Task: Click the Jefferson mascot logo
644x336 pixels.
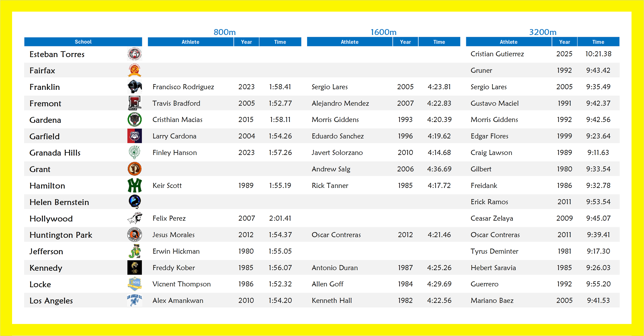Action: [x=134, y=251]
